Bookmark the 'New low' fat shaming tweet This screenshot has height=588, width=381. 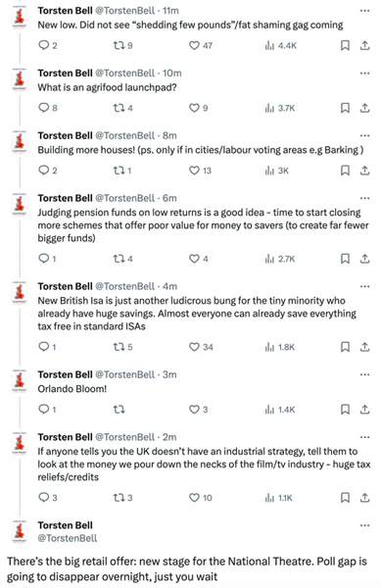pyautogui.click(x=345, y=45)
